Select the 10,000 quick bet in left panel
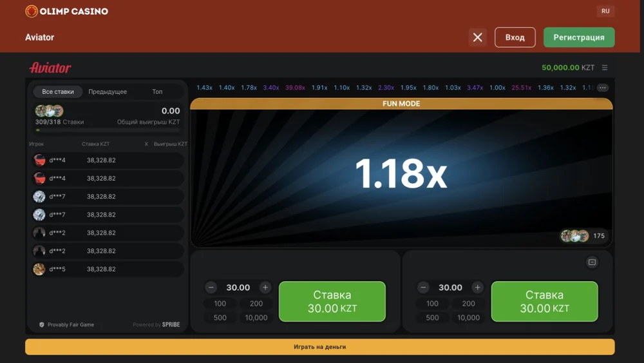 256,318
